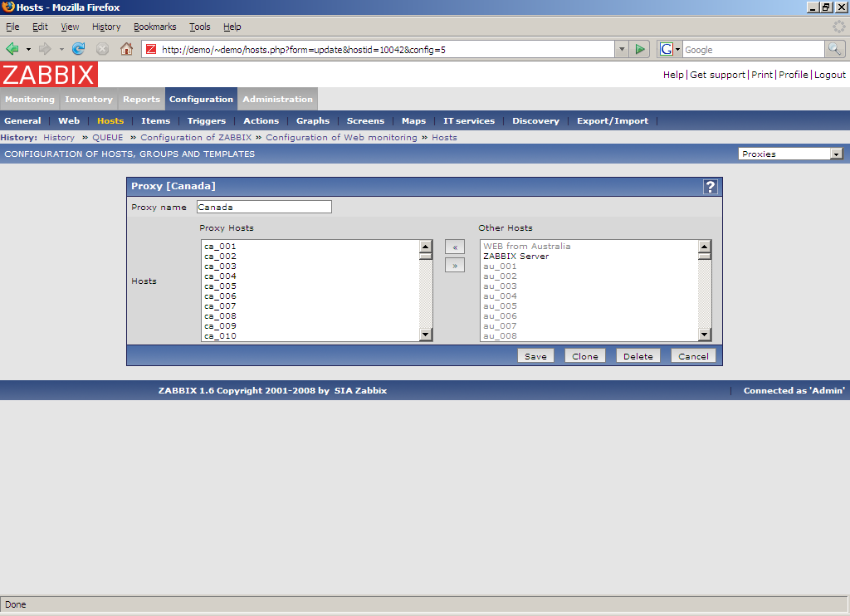
Task: Click the ZABBIX logo
Action: click(x=49, y=75)
